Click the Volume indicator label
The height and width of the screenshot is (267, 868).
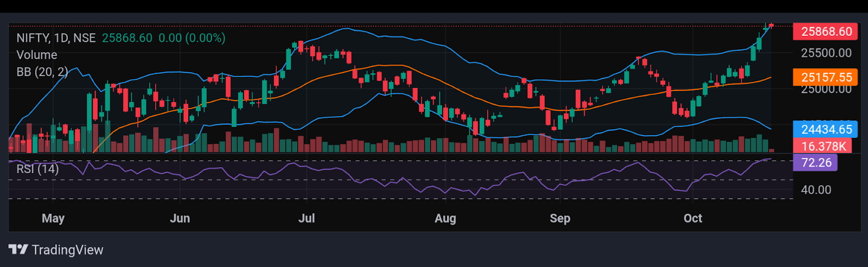[36, 55]
